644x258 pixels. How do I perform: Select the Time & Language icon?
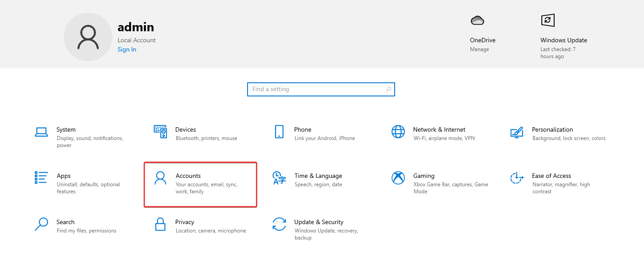[279, 178]
